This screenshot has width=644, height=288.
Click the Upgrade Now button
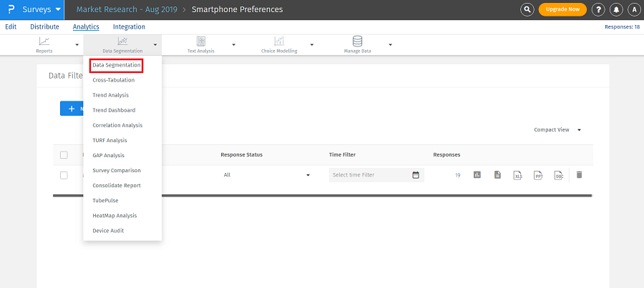562,9
